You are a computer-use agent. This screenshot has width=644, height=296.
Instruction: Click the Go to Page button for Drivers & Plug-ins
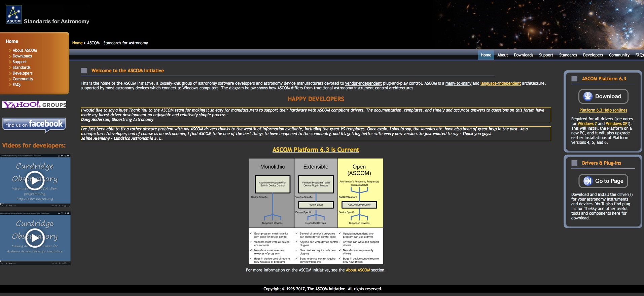click(603, 181)
